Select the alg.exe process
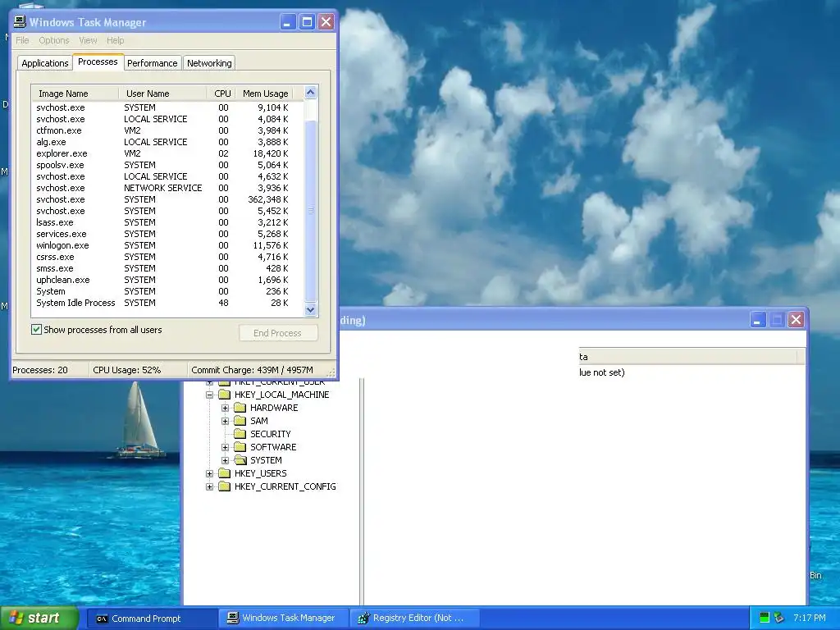840x630 pixels. [x=167, y=142]
